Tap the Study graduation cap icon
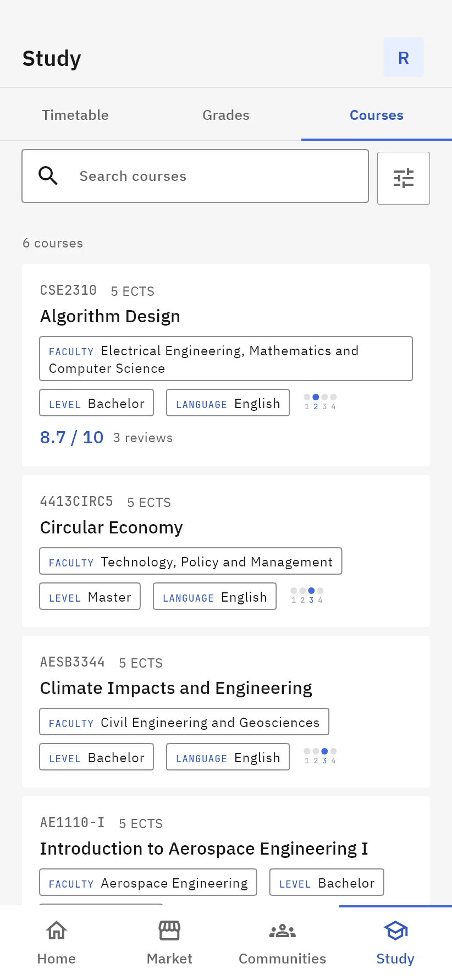452x980 pixels. (395, 931)
